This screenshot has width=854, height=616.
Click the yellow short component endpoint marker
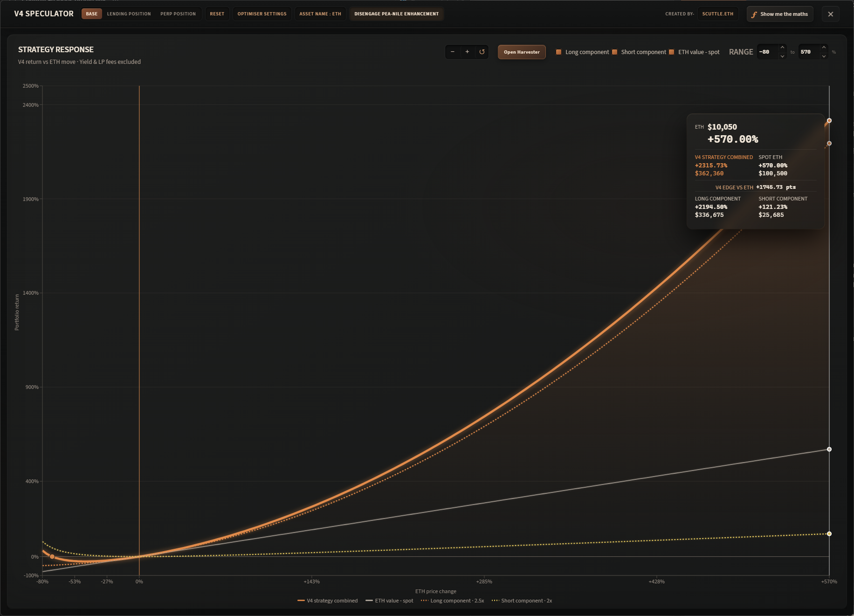coord(829,534)
